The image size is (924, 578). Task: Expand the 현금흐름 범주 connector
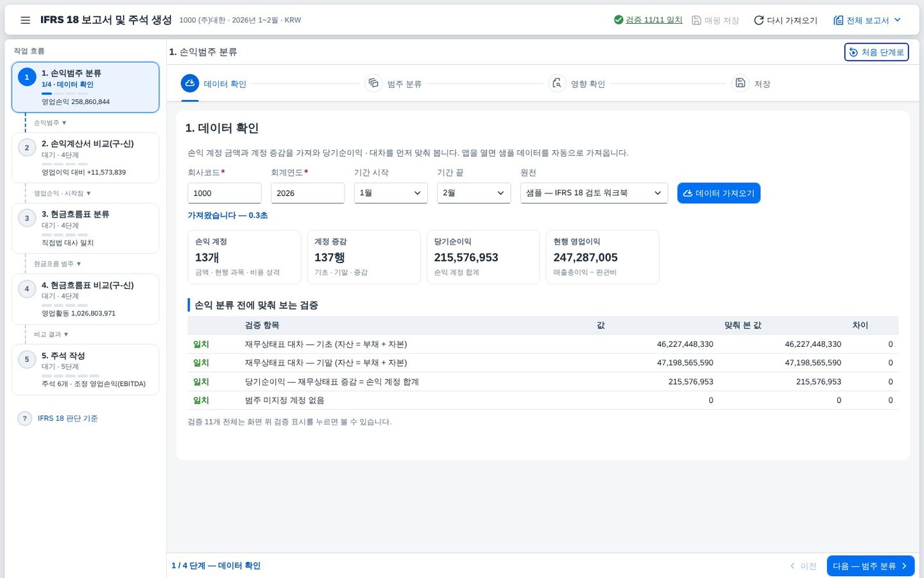[57, 264]
